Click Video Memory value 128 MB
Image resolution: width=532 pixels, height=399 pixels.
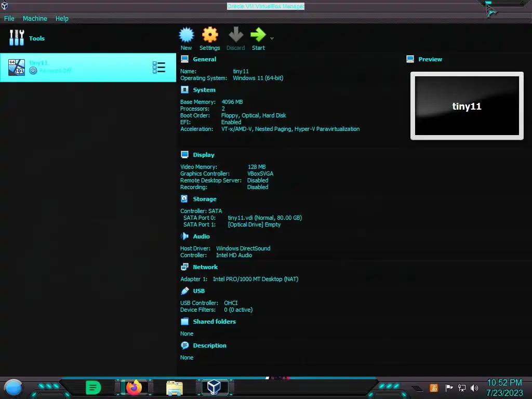click(257, 167)
